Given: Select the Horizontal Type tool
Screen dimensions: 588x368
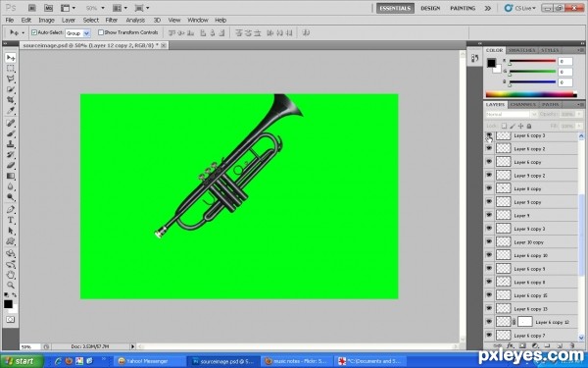Looking at the screenshot, I should 11,220.
